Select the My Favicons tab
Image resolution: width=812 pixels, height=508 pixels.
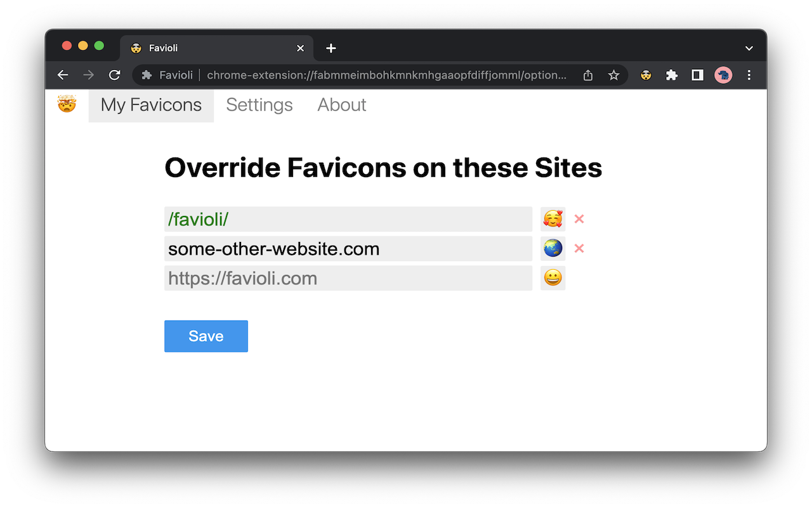[x=151, y=105]
